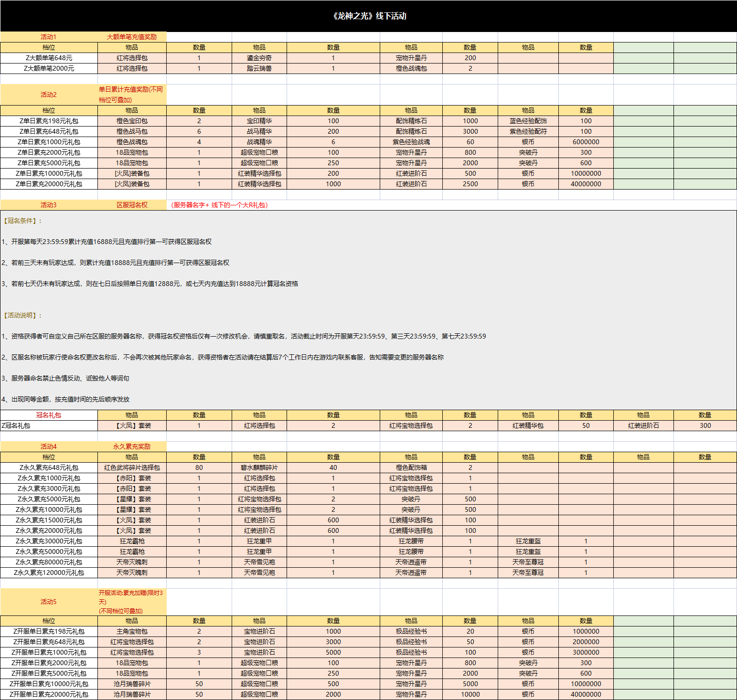Select the 橙色配饰箱 cell

pyautogui.click(x=411, y=467)
